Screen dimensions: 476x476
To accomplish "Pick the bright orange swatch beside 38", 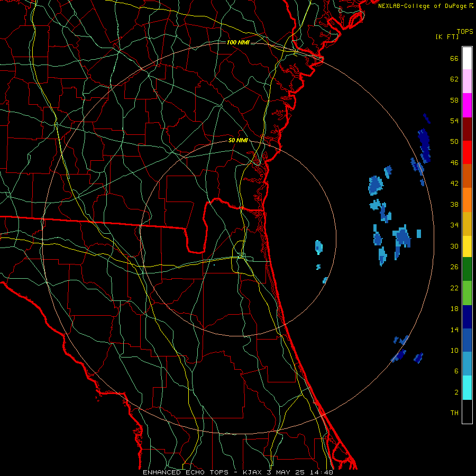I will [467, 199].
